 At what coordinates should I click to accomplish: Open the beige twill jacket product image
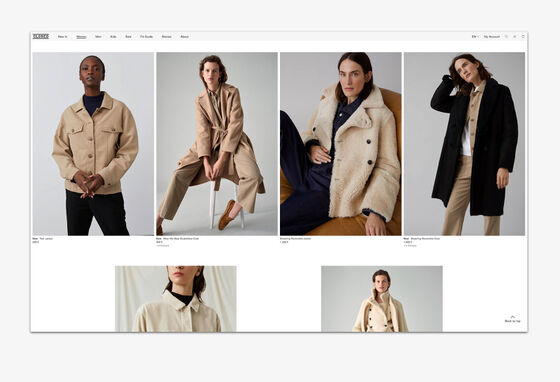[93, 144]
